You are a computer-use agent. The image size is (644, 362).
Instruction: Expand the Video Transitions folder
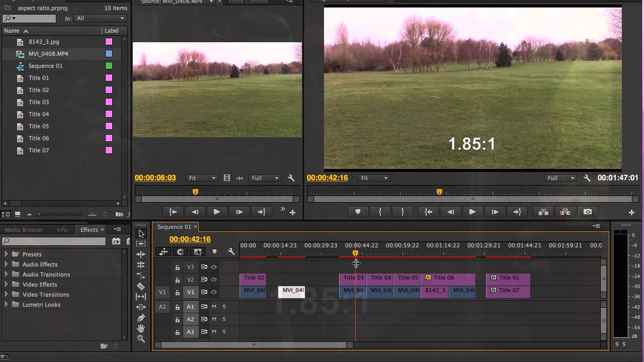(6, 294)
